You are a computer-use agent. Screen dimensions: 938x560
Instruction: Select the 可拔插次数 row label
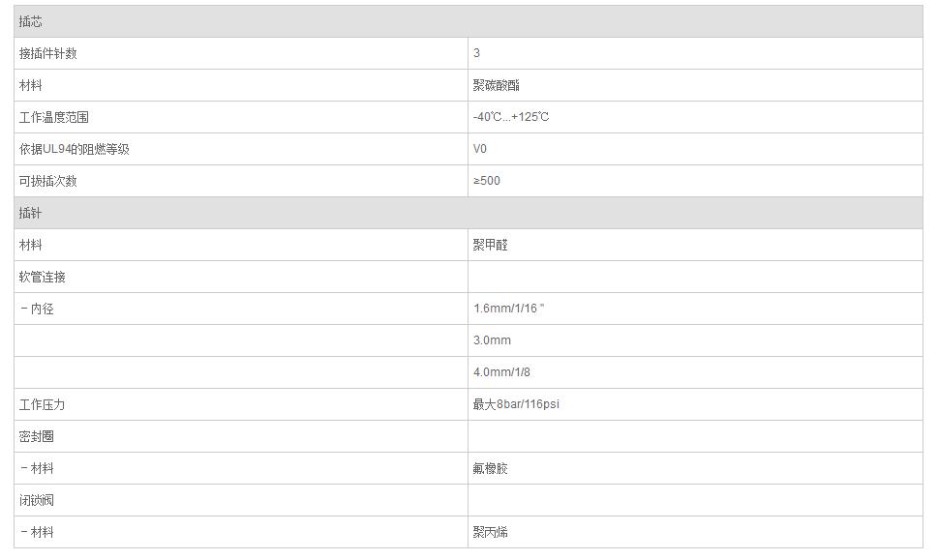[48, 181]
